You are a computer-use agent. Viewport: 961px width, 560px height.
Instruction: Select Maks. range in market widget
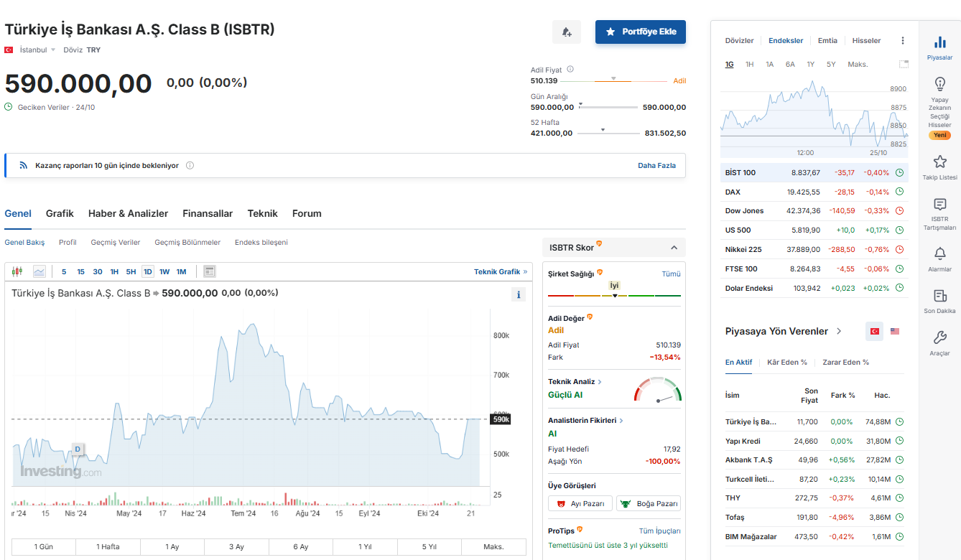858,65
